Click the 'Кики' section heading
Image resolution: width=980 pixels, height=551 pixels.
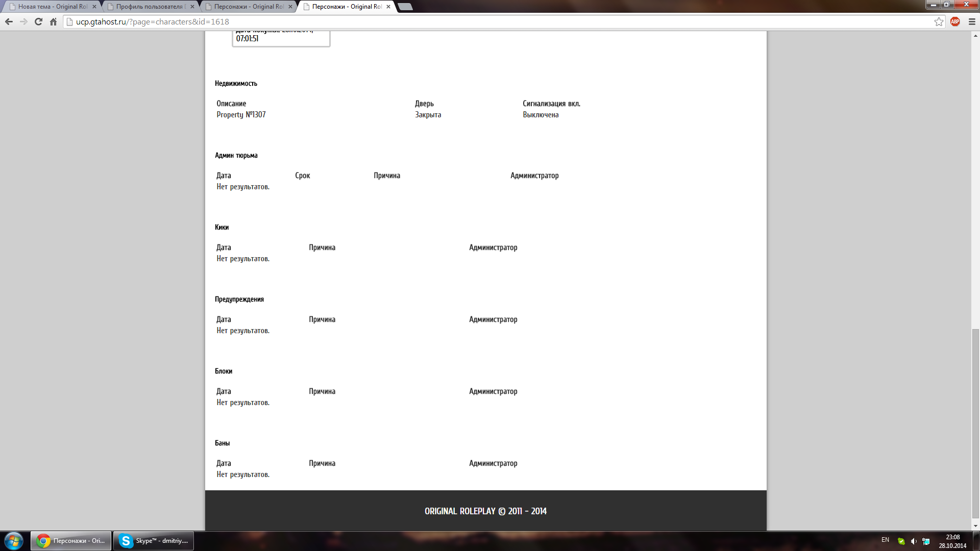pos(222,227)
